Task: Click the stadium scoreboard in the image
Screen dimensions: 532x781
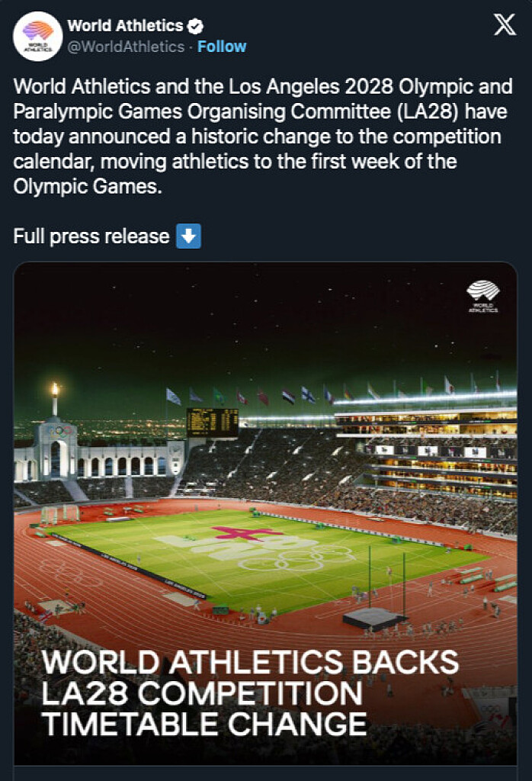Action: tap(212, 423)
